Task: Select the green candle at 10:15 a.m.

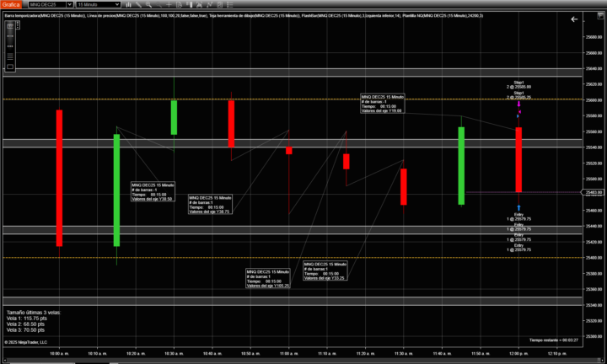Action: [x=116, y=190]
